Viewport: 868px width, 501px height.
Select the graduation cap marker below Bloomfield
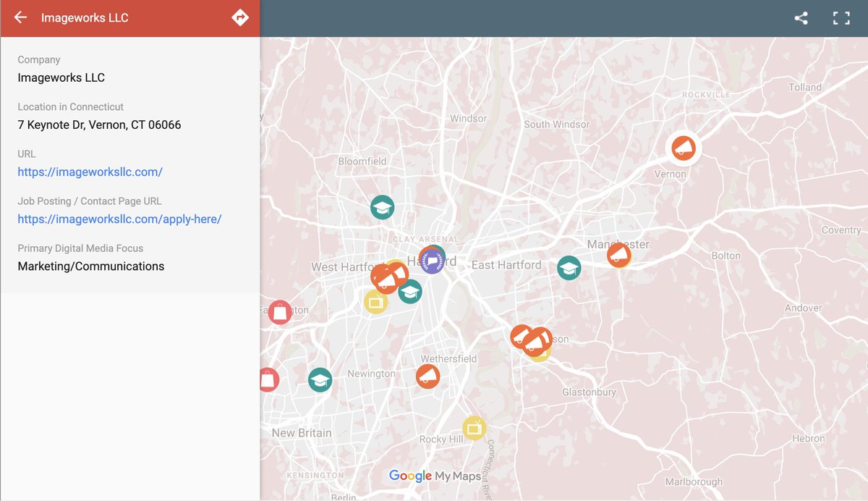[382, 207]
